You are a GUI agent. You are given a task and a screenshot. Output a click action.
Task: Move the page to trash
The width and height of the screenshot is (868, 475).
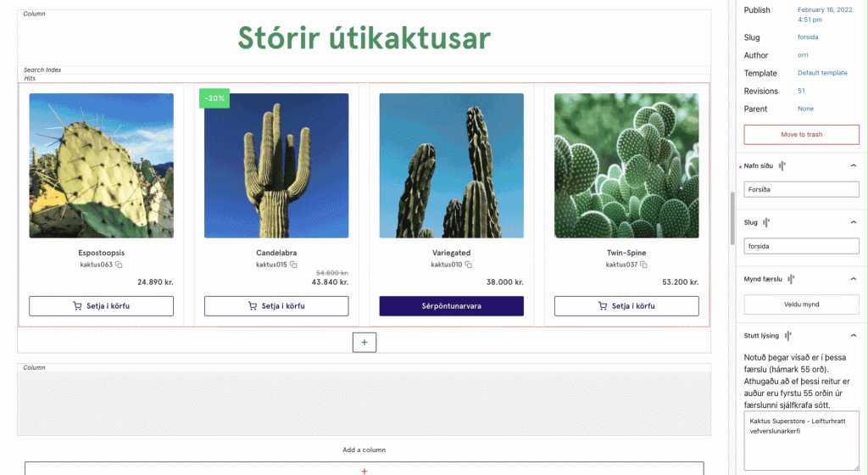point(801,135)
